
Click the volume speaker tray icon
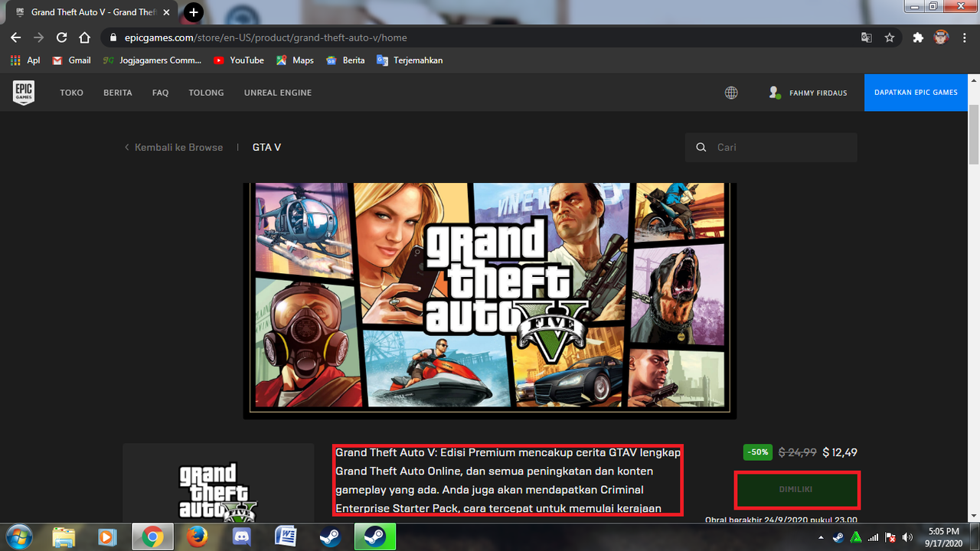[x=907, y=537]
